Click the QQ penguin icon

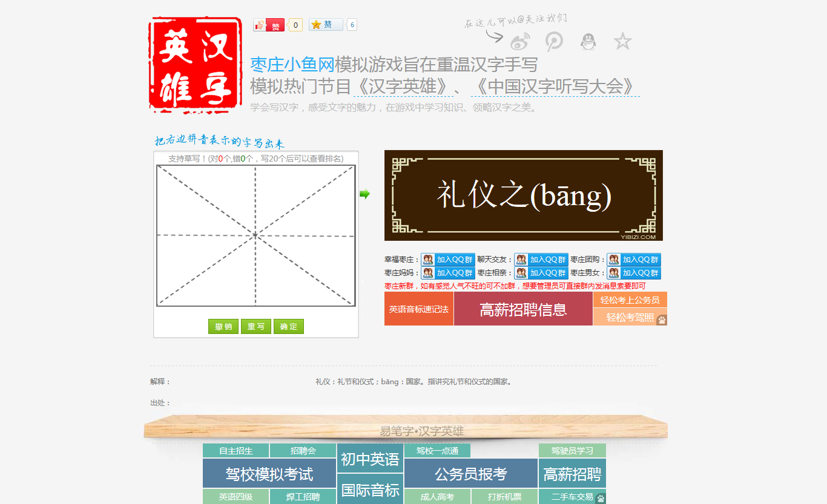pos(588,42)
